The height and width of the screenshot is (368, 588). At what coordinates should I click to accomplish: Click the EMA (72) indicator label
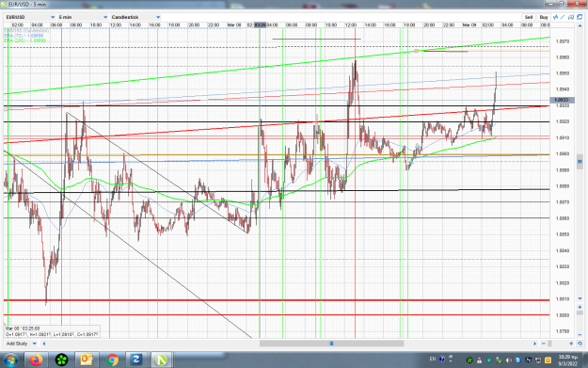(24, 36)
